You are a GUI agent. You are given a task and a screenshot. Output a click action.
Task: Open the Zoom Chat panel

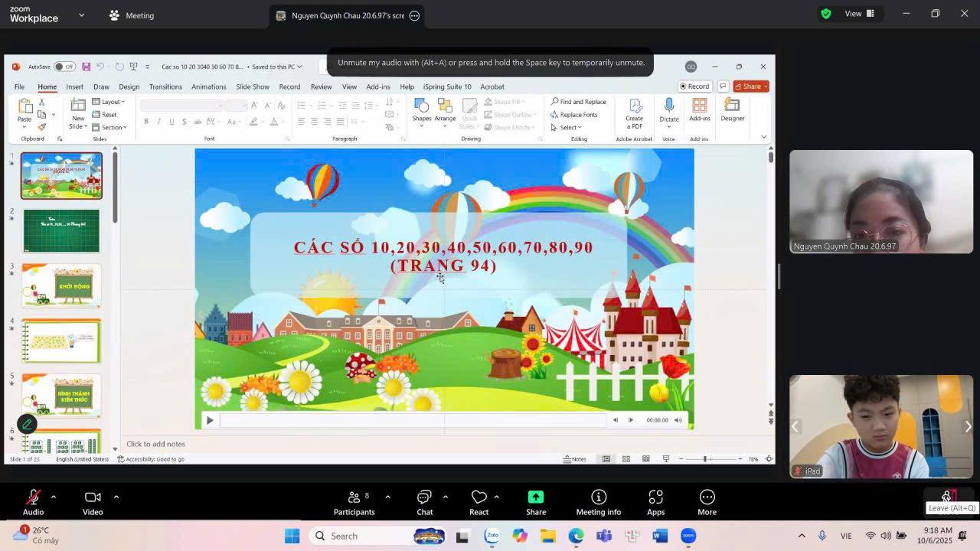pyautogui.click(x=424, y=497)
